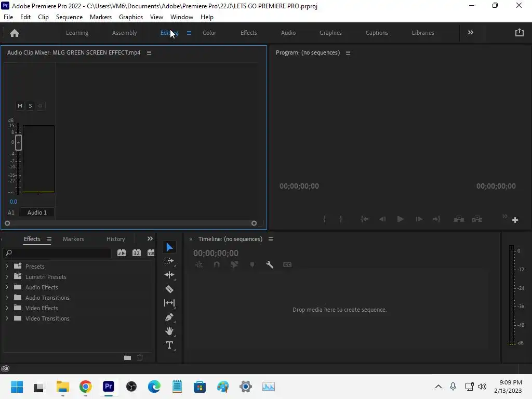The image size is (532, 399).
Task: Click the Add Marker button in Timeline
Action: click(252, 264)
